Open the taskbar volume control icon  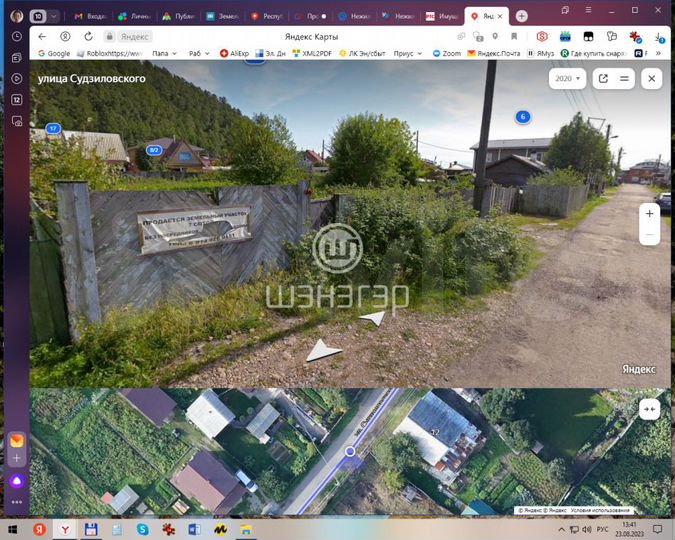(586, 529)
